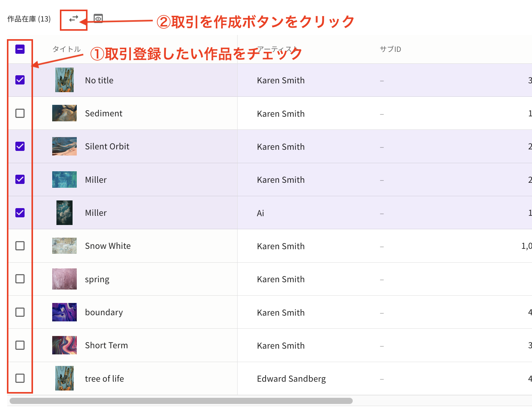Screen dimensions: 532x417
Task: Check the tree of life row checkbox
Action: coord(20,378)
